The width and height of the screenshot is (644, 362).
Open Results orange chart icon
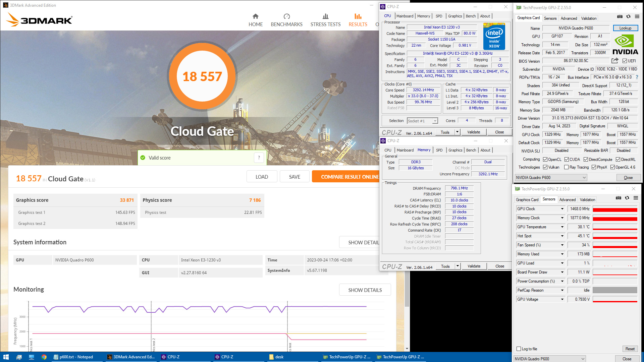(358, 16)
